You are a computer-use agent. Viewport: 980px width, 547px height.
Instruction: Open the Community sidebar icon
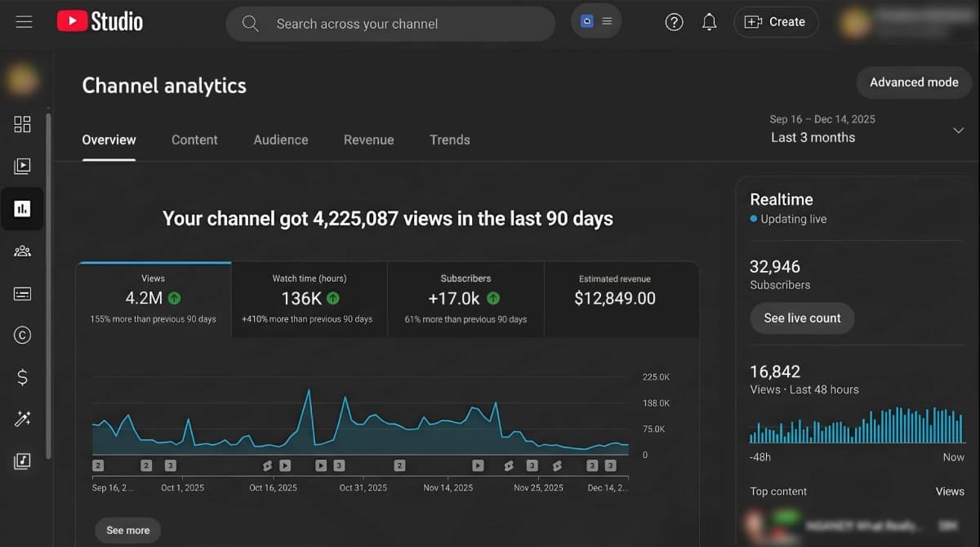pos(23,251)
